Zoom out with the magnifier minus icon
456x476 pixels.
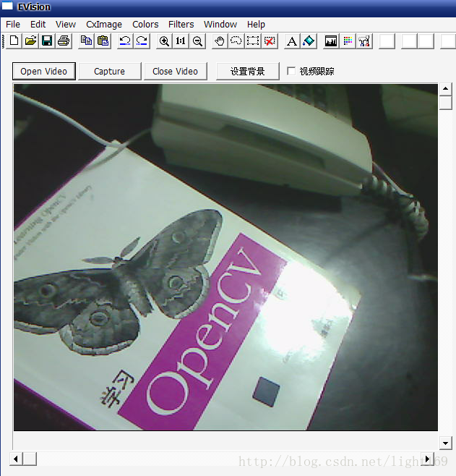(197, 41)
